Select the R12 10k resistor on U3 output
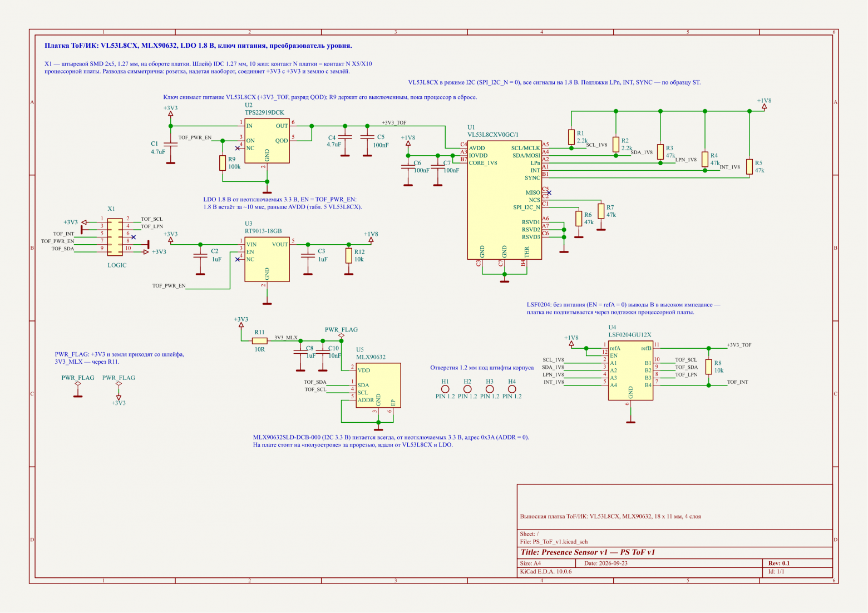Viewport: 868px width, 613px height. point(349,255)
